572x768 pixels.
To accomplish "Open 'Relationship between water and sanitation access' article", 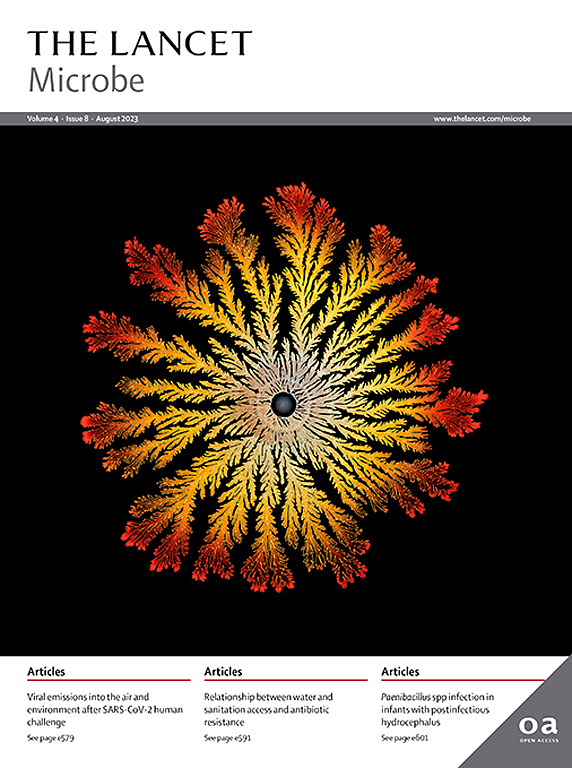I will [268, 709].
